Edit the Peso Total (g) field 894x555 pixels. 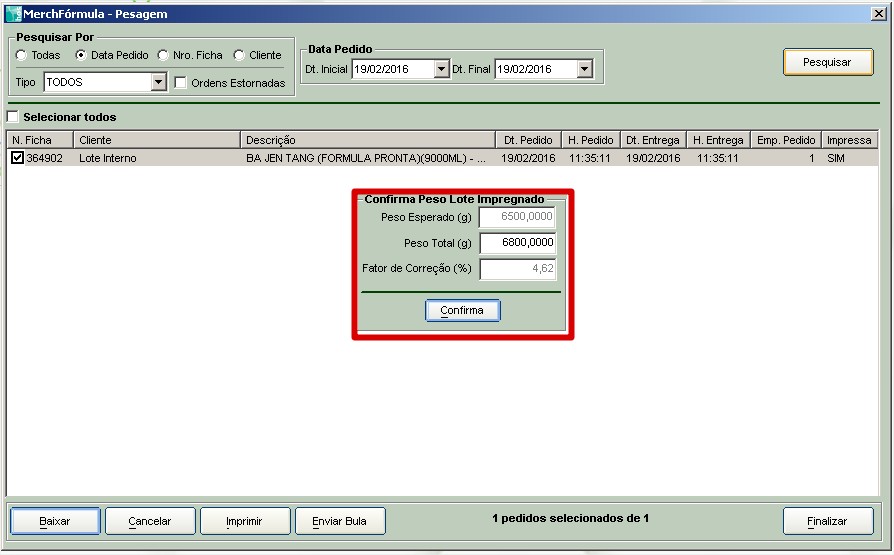click(517, 243)
